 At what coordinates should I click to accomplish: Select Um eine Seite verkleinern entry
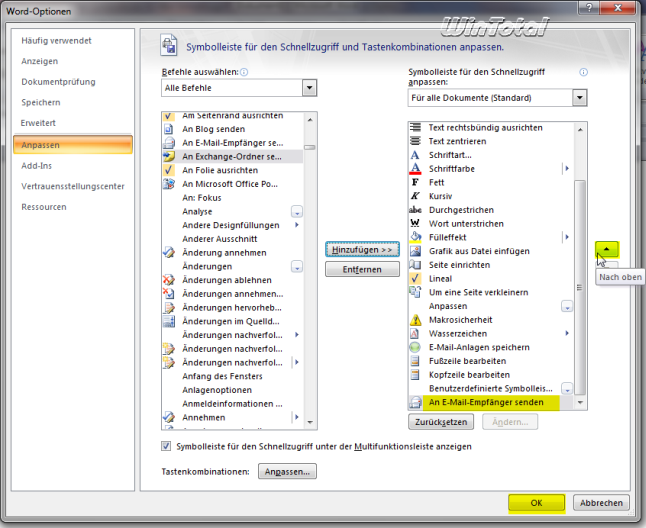[x=490, y=292]
